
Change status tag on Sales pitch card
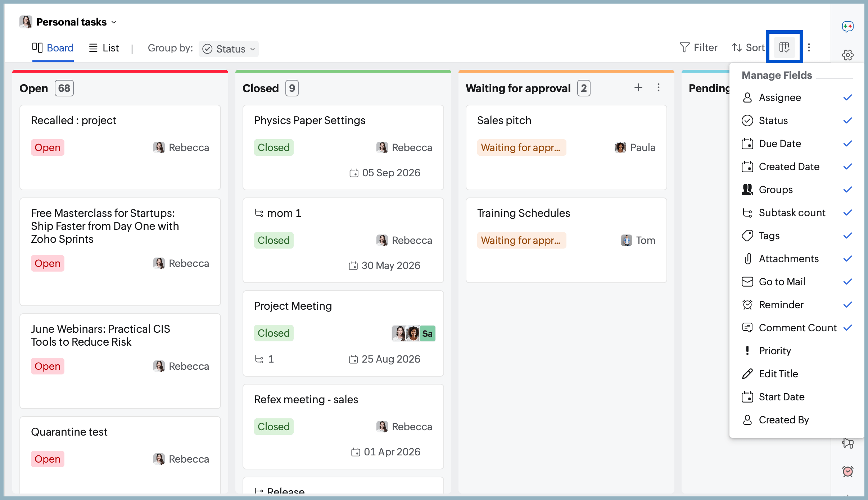pyautogui.click(x=521, y=147)
